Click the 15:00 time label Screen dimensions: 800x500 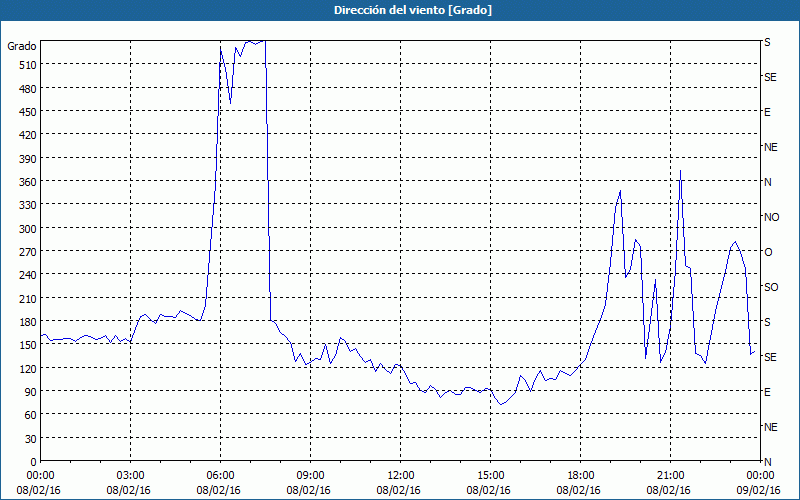tap(490, 476)
